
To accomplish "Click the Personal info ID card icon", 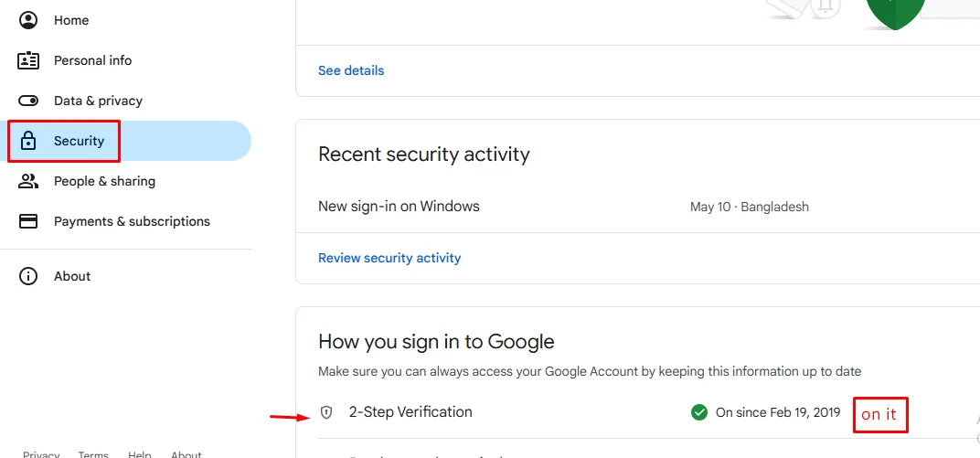I will tap(28, 60).
